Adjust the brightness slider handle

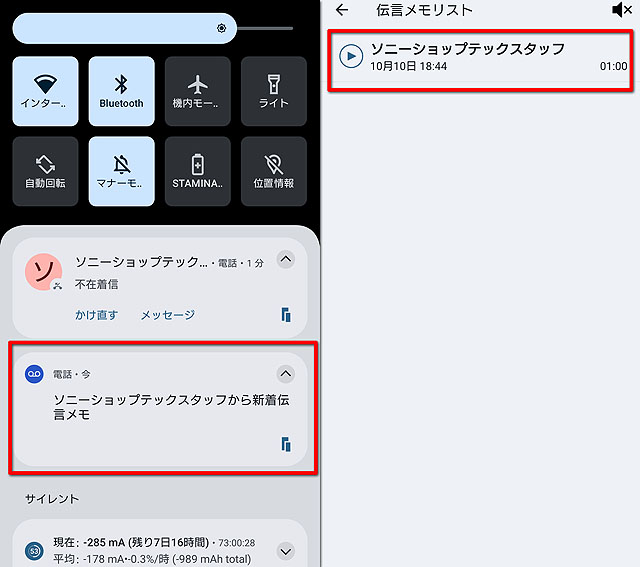click(x=222, y=28)
